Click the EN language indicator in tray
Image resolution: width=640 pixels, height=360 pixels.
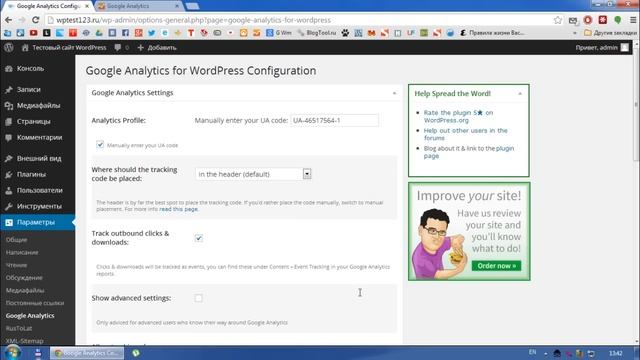[x=532, y=352]
